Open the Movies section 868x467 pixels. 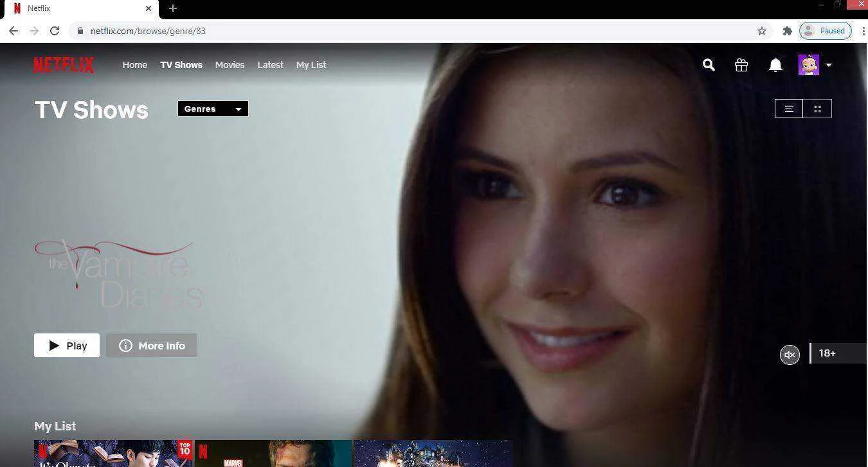click(x=230, y=65)
